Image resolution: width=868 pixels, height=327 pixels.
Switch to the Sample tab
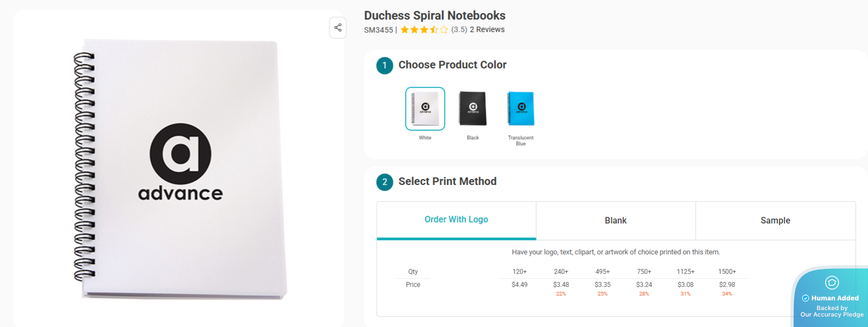(775, 220)
